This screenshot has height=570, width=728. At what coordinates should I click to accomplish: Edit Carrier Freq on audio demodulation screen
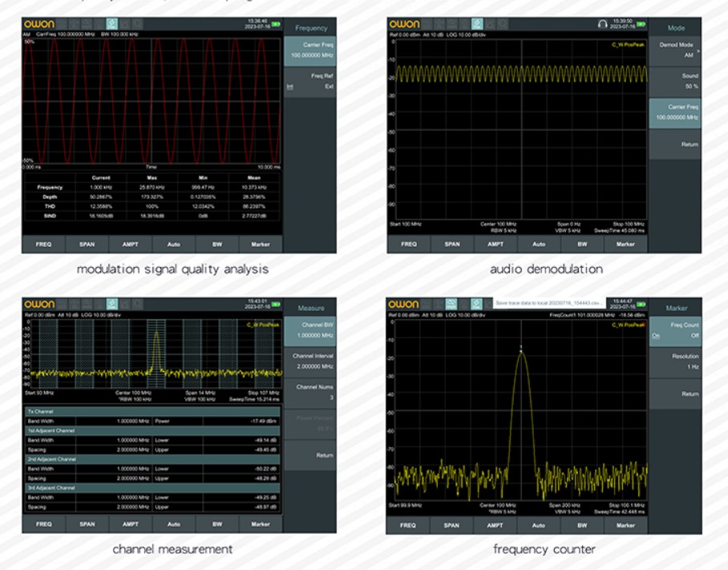pos(675,113)
